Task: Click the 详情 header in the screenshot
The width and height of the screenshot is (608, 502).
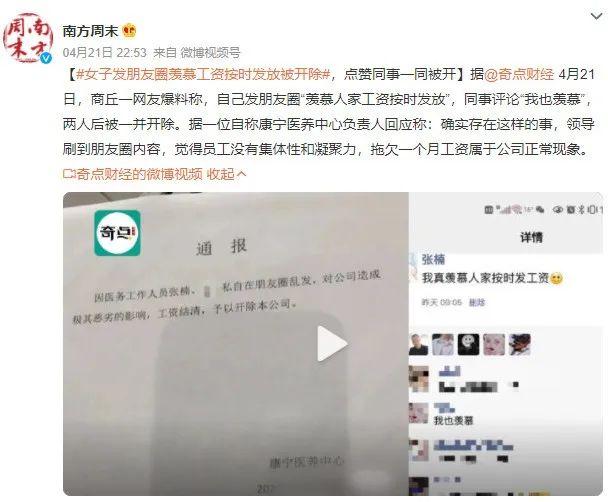Action: point(531,237)
